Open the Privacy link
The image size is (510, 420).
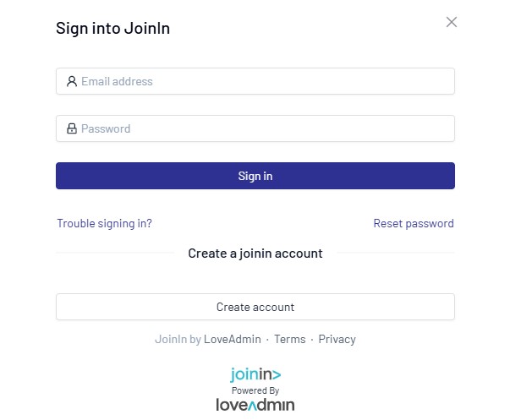(x=337, y=339)
